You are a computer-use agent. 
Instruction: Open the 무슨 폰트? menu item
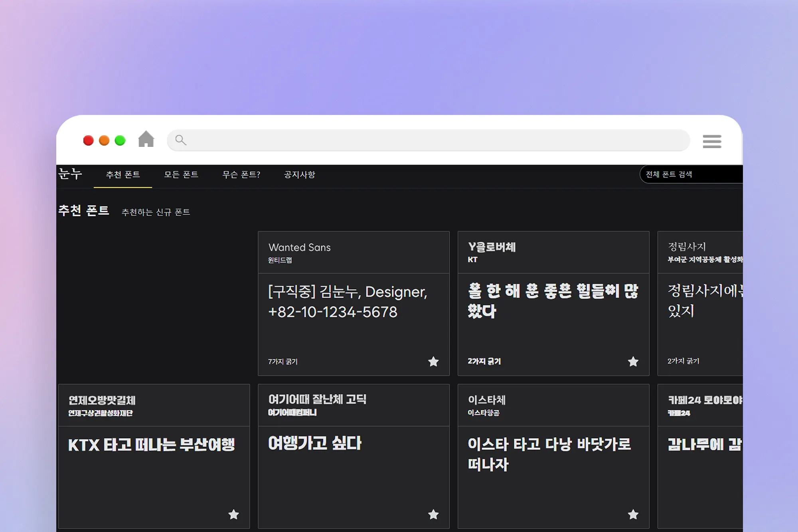tap(241, 175)
